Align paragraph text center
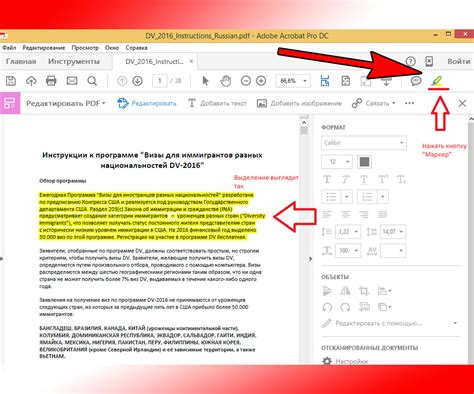This screenshot has width=474, height=394. coord(345,214)
